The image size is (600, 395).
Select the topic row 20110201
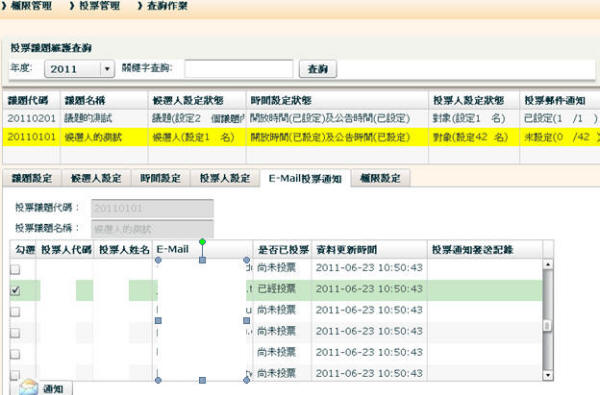pos(301,118)
